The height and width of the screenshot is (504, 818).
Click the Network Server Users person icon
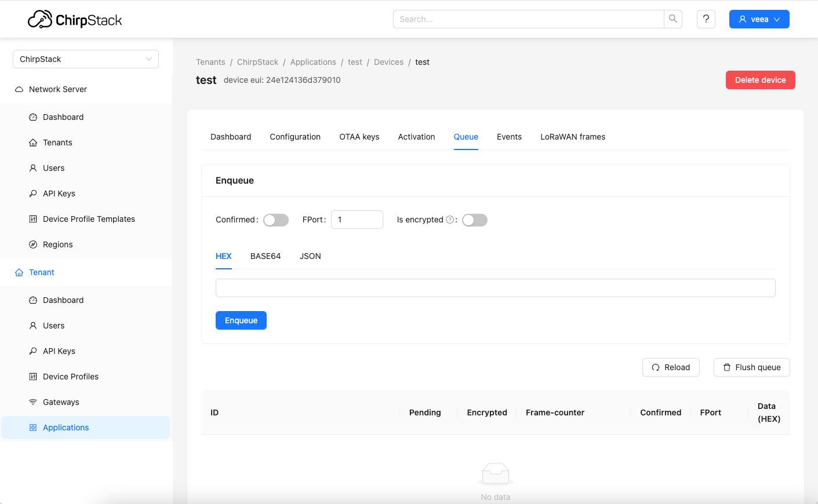[33, 168]
